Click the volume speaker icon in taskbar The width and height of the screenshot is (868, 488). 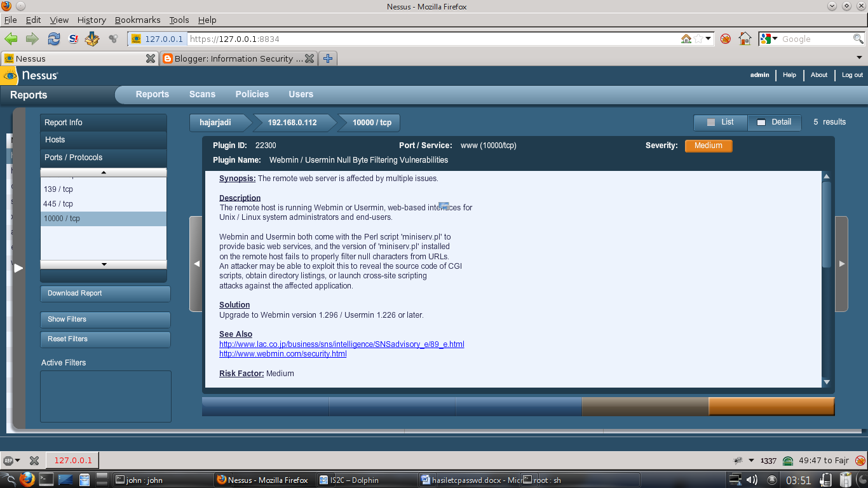pyautogui.click(x=752, y=480)
